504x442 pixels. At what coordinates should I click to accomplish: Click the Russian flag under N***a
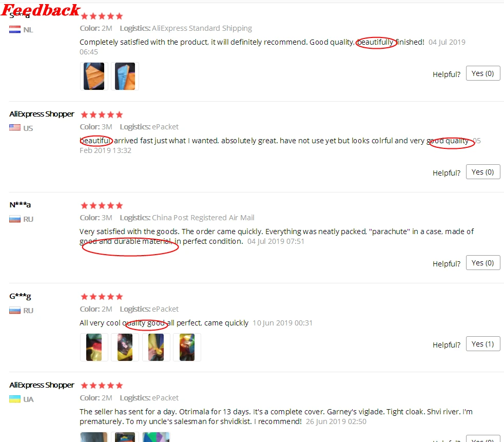15,219
